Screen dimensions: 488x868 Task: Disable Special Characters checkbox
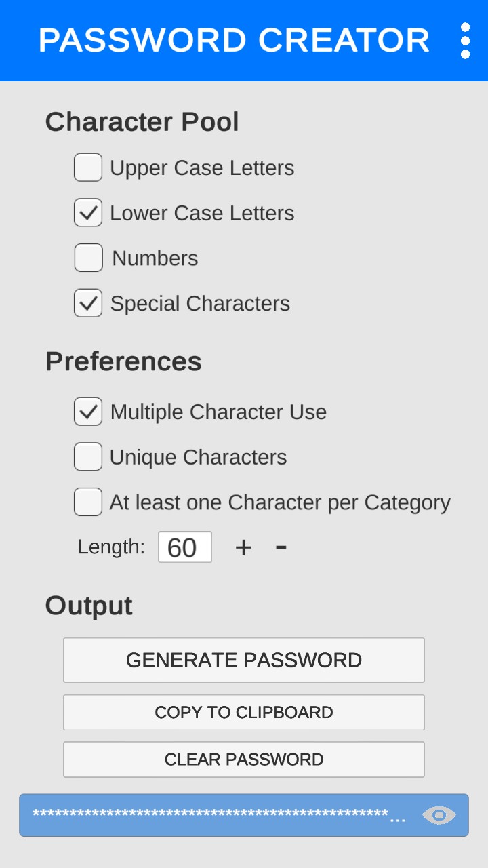[x=88, y=303]
